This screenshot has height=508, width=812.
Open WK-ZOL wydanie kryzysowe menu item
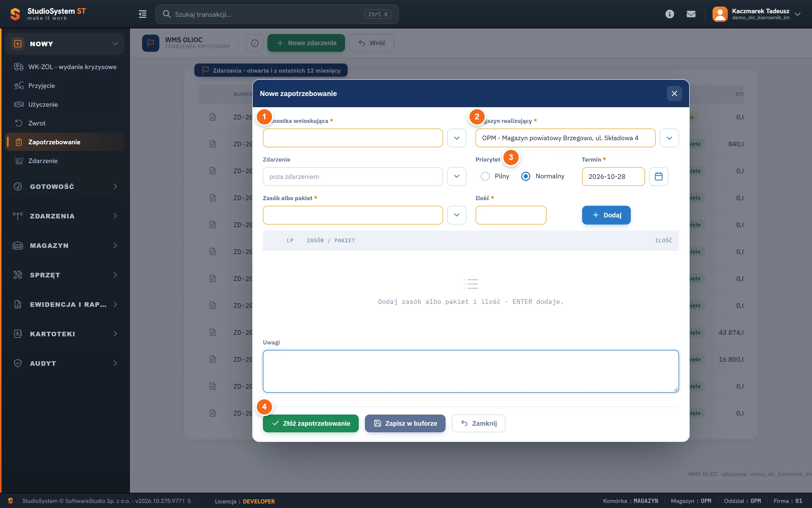click(65, 67)
